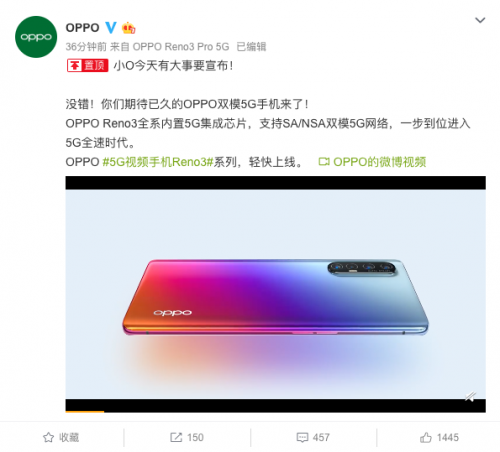Like the post with thumbs-up icon

click(x=426, y=437)
